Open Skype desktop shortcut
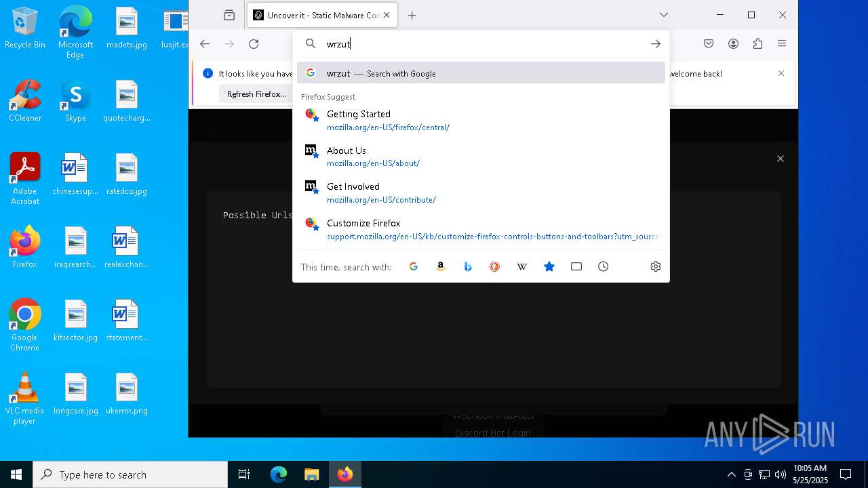The image size is (868, 488). click(75, 102)
